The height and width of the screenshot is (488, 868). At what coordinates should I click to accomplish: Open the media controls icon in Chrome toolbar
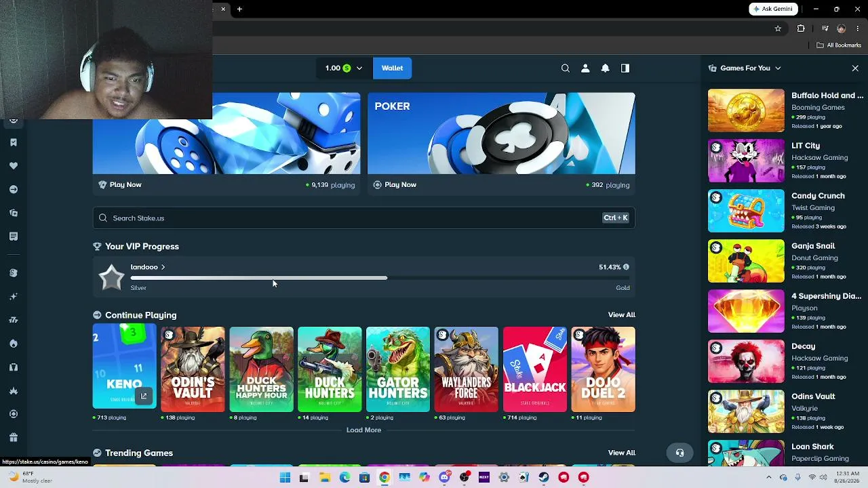coord(825,28)
